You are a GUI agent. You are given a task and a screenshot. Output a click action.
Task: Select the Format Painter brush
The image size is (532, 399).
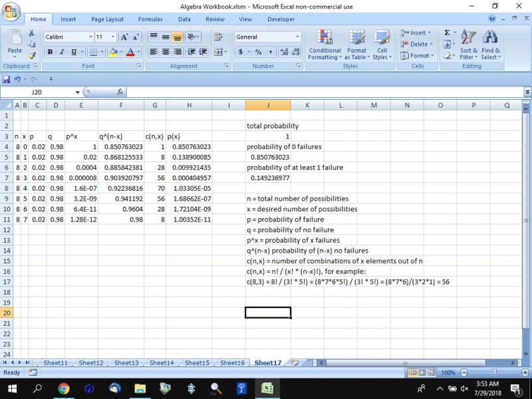pos(31,56)
